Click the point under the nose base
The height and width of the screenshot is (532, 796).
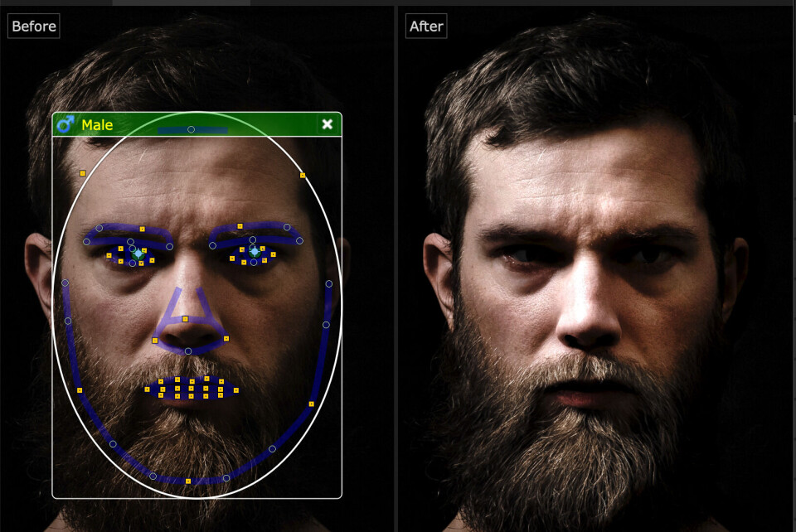coord(188,351)
